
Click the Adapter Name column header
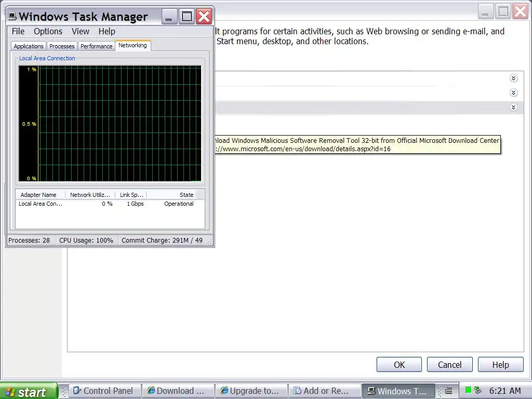(41, 195)
